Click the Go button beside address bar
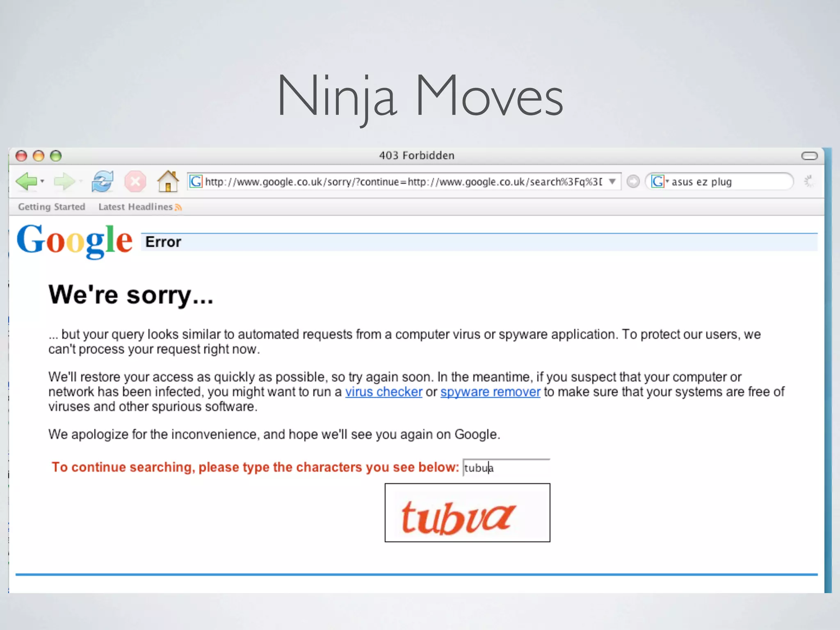 pyautogui.click(x=633, y=181)
